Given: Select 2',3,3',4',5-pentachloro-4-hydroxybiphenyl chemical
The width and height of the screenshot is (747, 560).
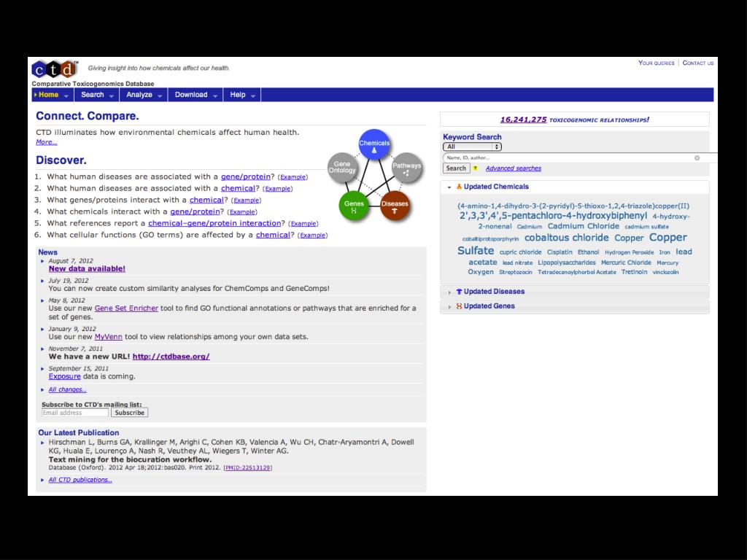Looking at the screenshot, I should point(553,216).
